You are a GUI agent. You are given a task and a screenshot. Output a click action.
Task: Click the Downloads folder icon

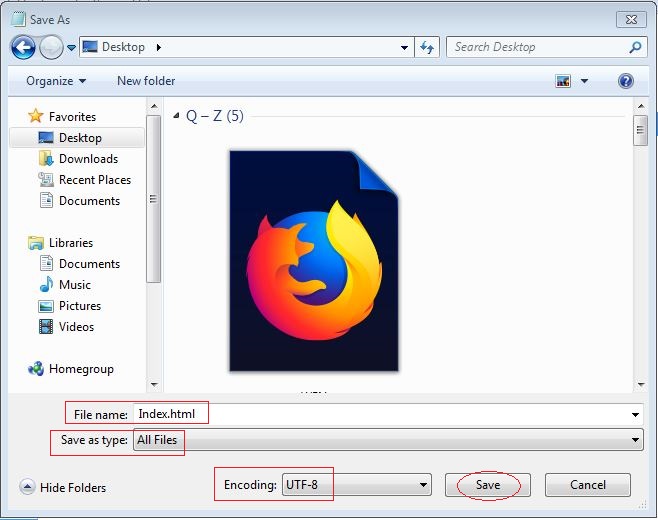click(46, 158)
